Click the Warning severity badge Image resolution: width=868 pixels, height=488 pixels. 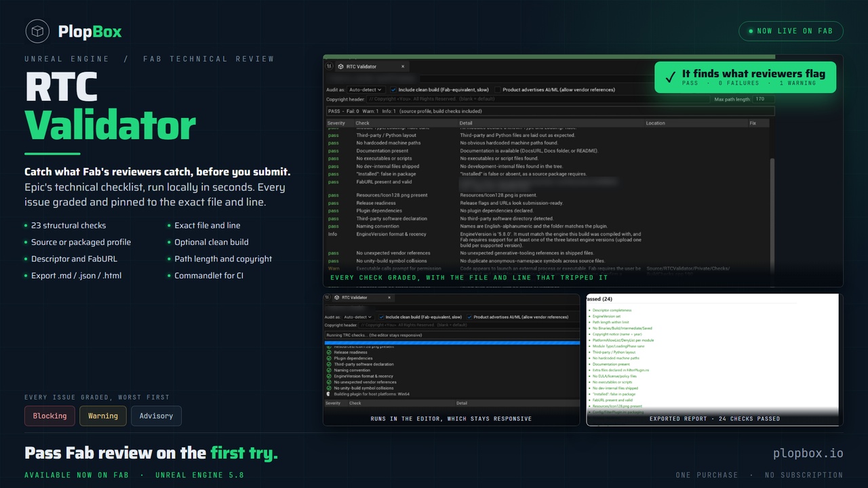pyautogui.click(x=103, y=415)
